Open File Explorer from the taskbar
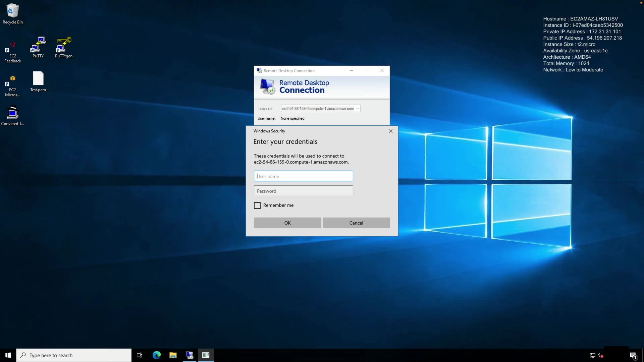 point(173,355)
